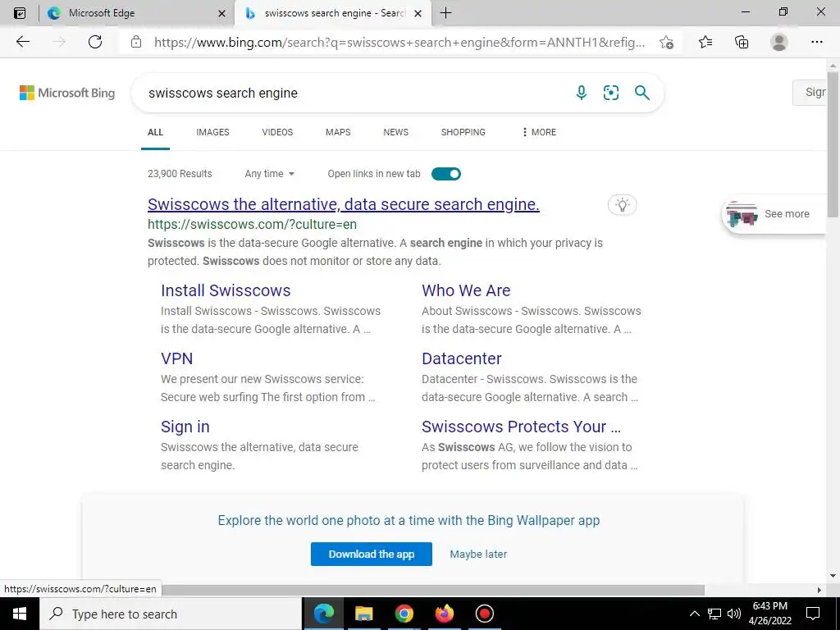Viewport: 840px width, 630px height.
Task: Open Swisscows Protects Your link
Action: [x=521, y=427]
